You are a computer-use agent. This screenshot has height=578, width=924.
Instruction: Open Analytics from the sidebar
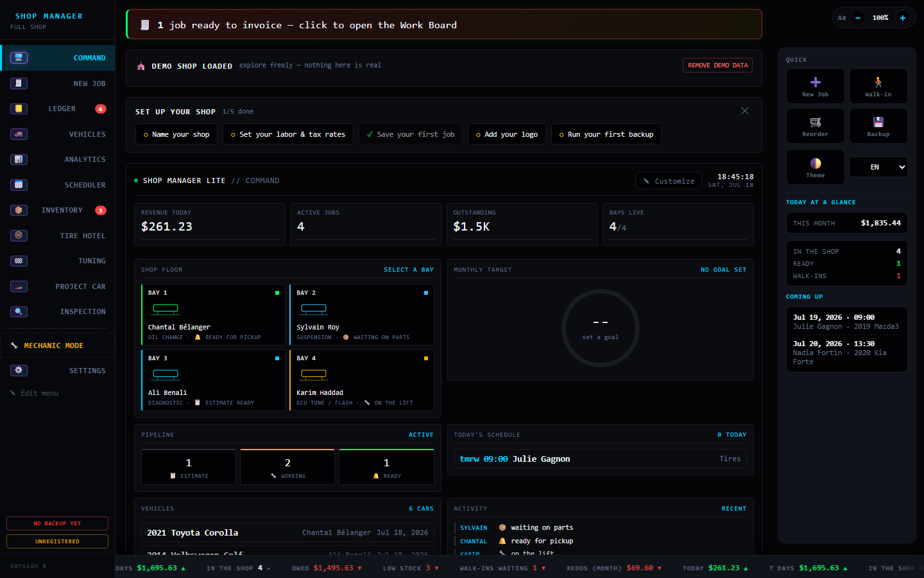pos(58,159)
